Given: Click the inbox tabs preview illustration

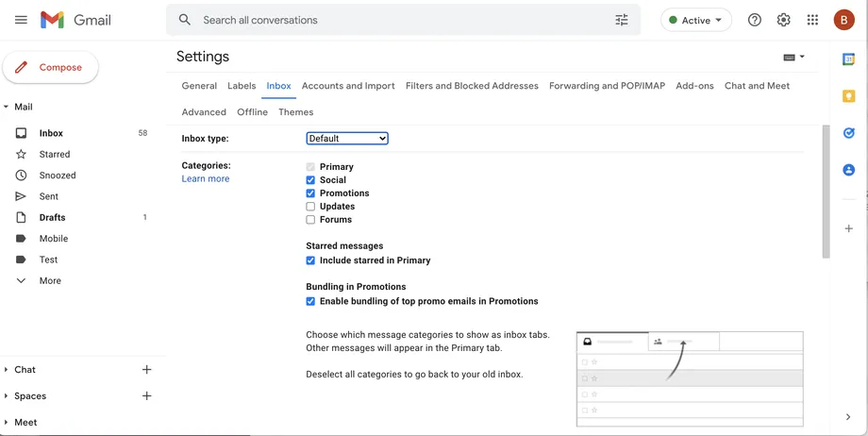Looking at the screenshot, I should pyautogui.click(x=690, y=379).
